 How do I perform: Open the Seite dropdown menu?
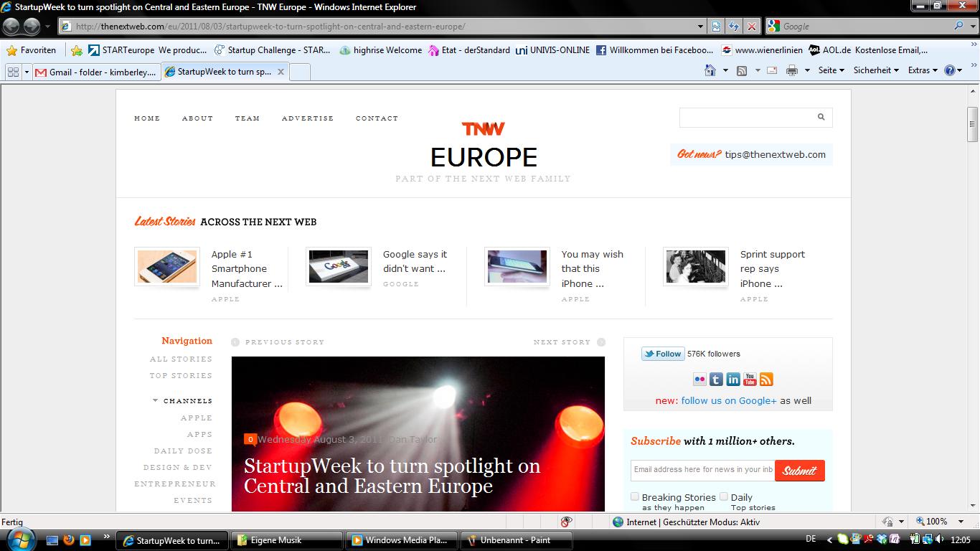[x=831, y=70]
